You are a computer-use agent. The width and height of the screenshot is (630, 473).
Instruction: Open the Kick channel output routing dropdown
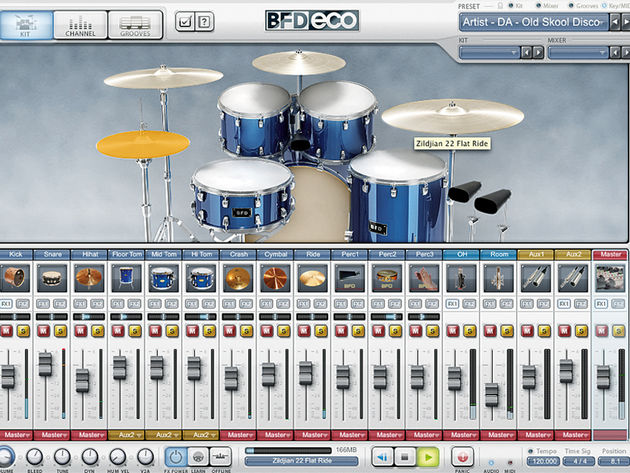(x=15, y=435)
